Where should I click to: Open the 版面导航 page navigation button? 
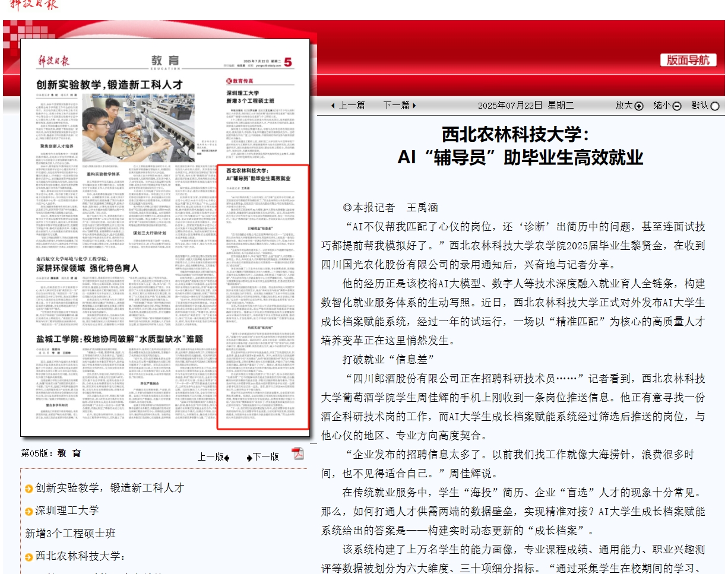pyautogui.click(x=688, y=60)
